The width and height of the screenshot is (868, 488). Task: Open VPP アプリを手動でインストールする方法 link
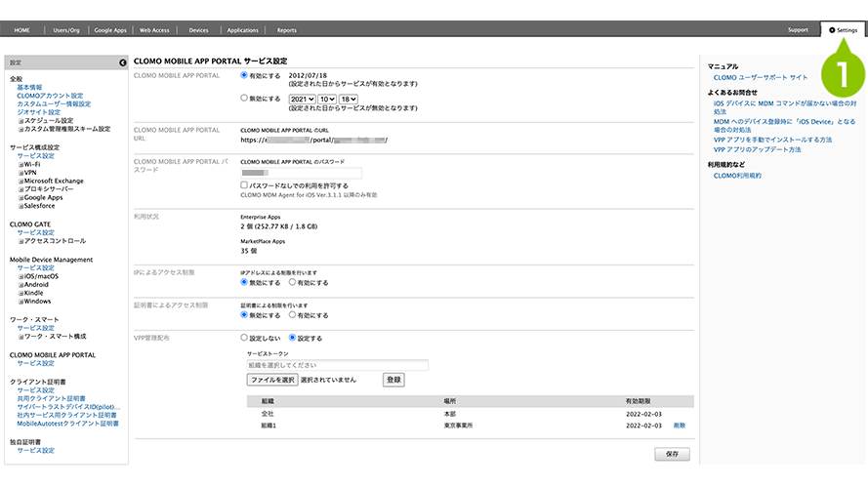(x=772, y=140)
